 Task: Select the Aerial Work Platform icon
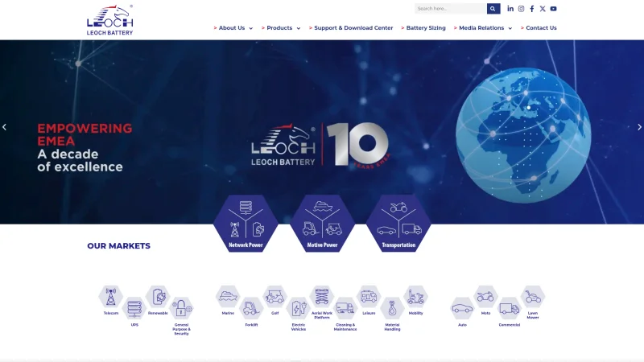pos(322,297)
